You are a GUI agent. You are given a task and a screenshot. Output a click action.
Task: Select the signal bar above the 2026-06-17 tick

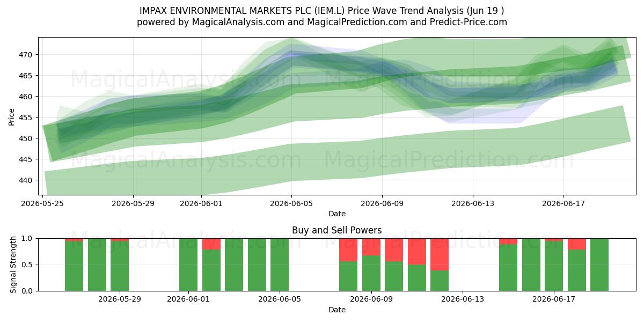coord(554,265)
